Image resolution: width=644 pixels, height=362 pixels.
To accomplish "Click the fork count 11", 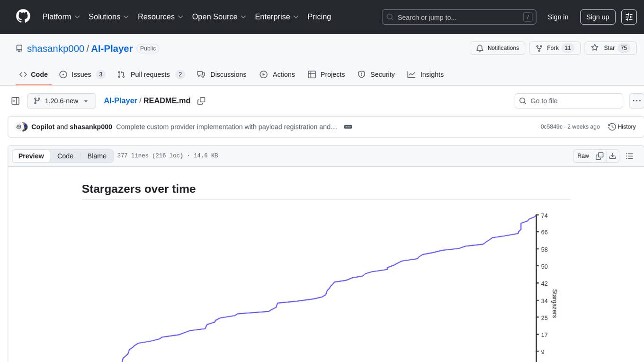I will [568, 48].
